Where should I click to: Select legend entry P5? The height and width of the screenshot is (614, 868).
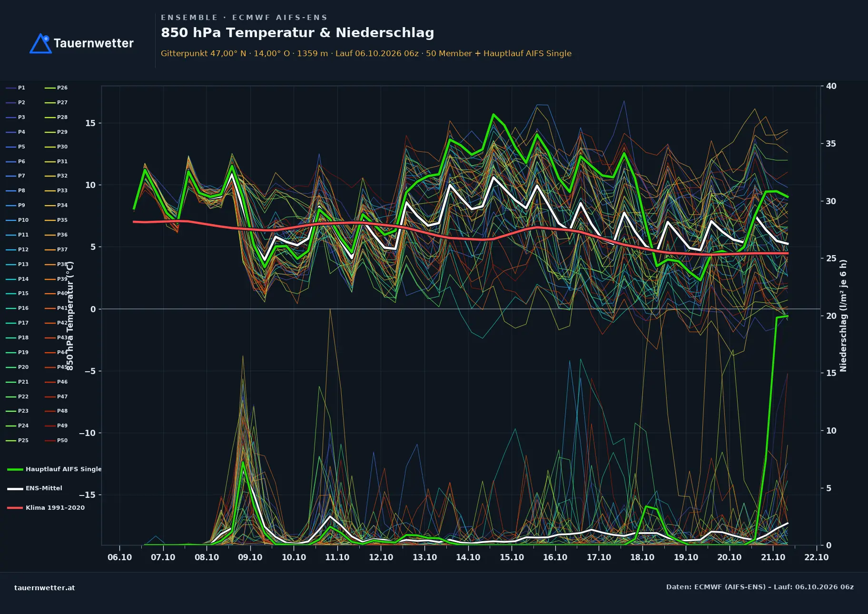click(16, 147)
